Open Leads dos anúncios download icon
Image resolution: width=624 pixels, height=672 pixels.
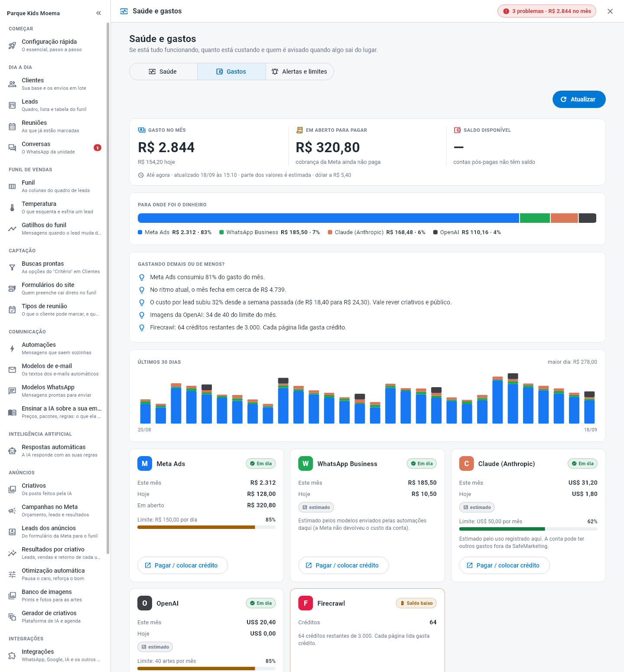[12, 532]
